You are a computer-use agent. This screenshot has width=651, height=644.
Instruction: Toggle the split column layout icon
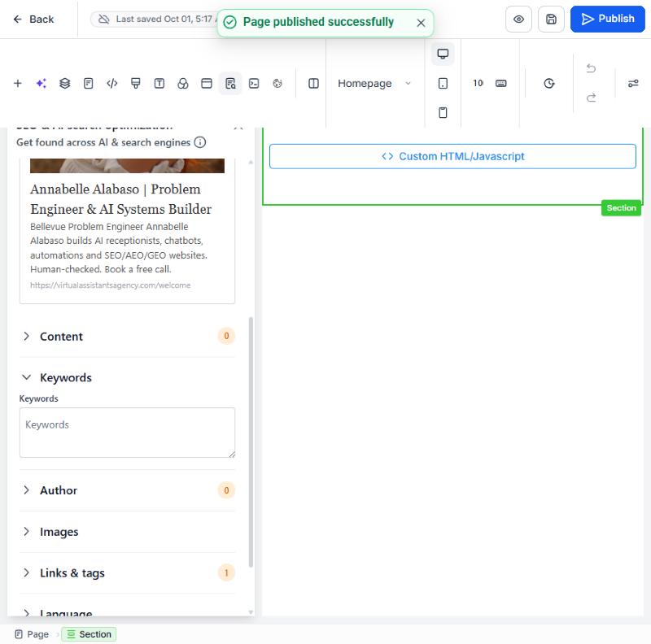click(x=314, y=84)
